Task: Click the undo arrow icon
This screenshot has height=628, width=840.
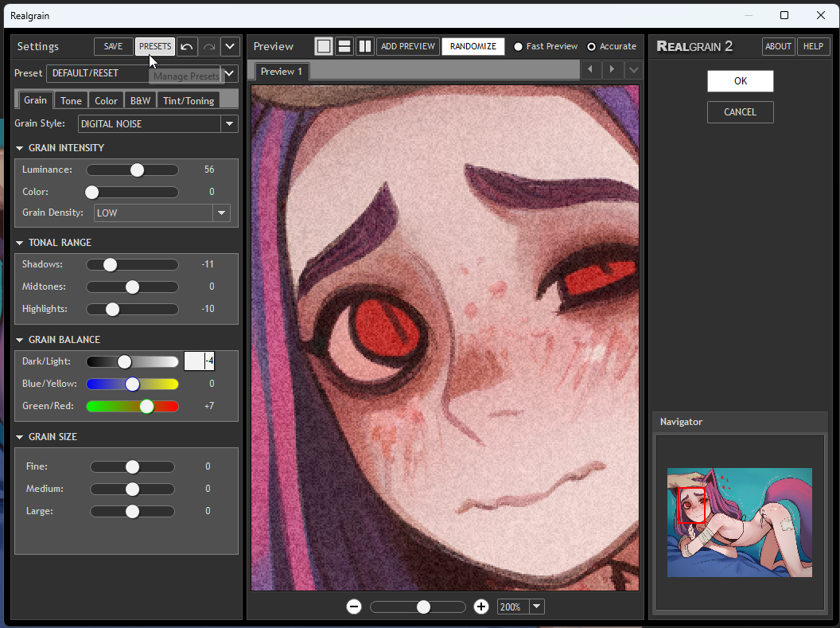Action: point(187,47)
